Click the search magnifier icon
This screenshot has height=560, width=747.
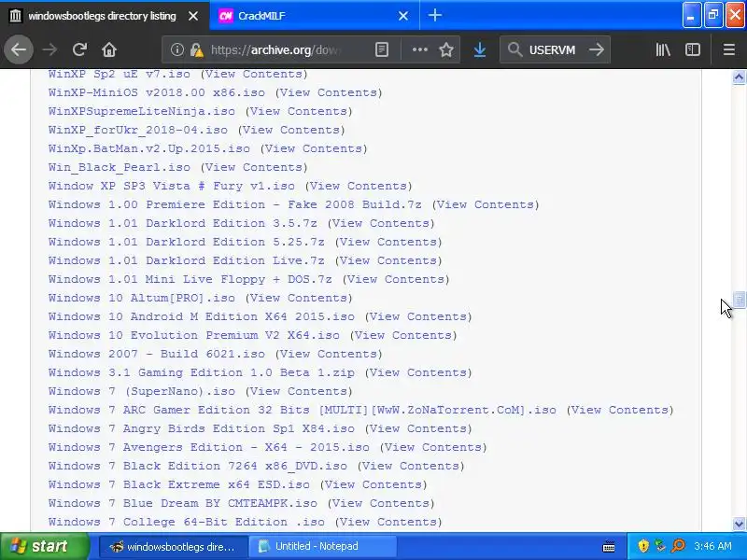click(514, 49)
